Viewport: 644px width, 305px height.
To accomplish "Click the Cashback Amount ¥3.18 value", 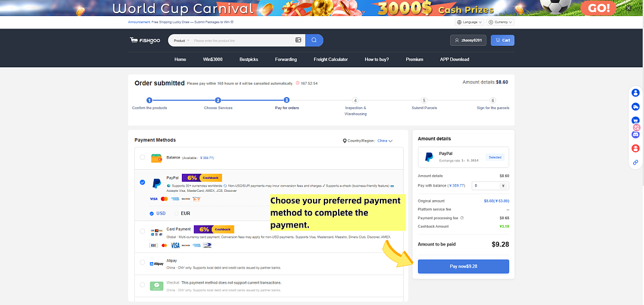I will (504, 226).
